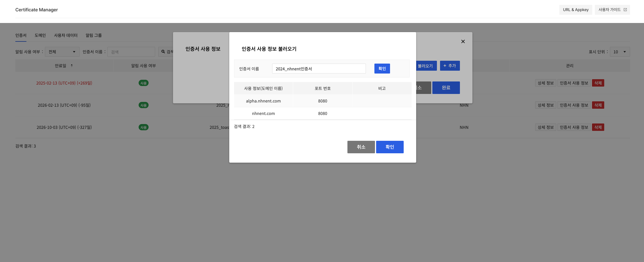Click the URL & Appkey button

(576, 10)
